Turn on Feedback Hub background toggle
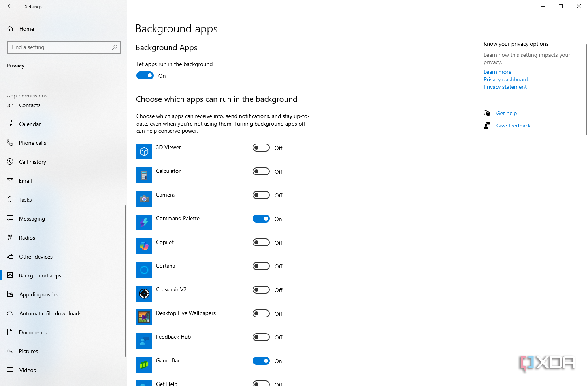Screen dimensions: 588x386 click(261, 337)
